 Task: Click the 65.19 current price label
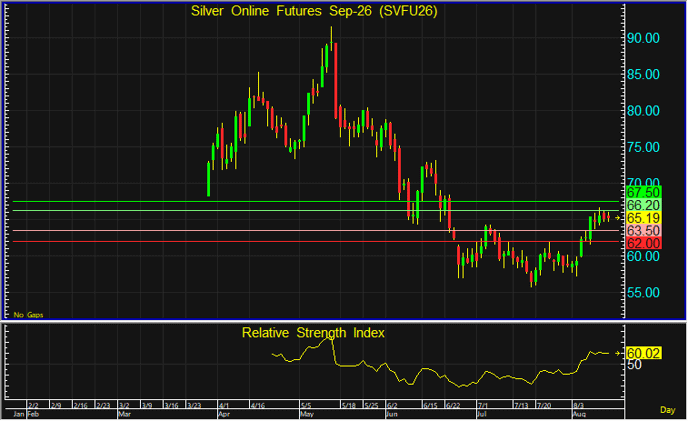643,218
